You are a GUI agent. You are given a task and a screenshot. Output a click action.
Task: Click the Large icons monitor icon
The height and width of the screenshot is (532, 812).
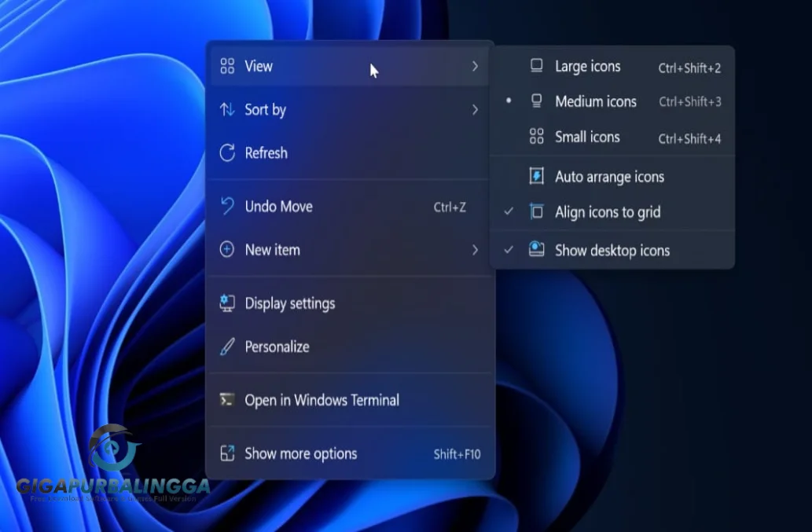[x=537, y=66]
